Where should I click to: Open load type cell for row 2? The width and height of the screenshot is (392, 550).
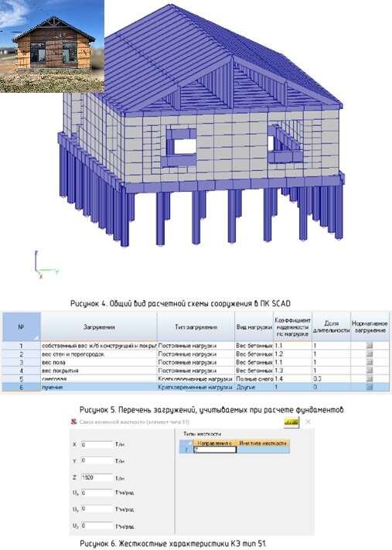coord(196,354)
